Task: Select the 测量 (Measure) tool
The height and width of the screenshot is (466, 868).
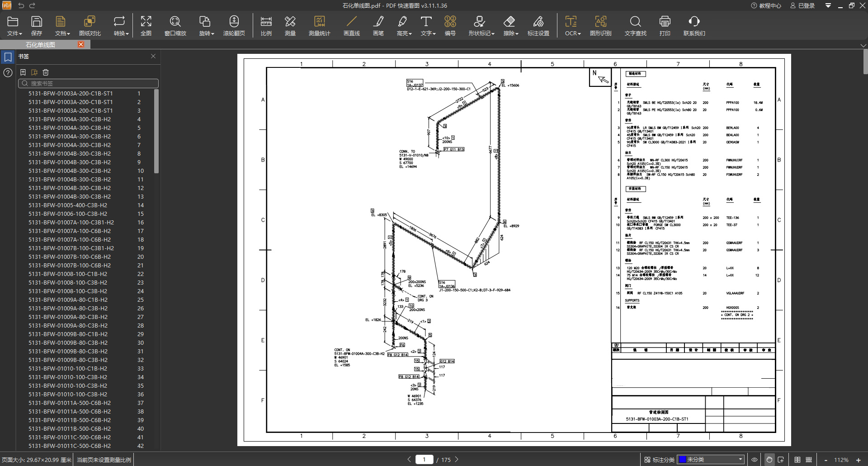Action: [x=290, y=26]
